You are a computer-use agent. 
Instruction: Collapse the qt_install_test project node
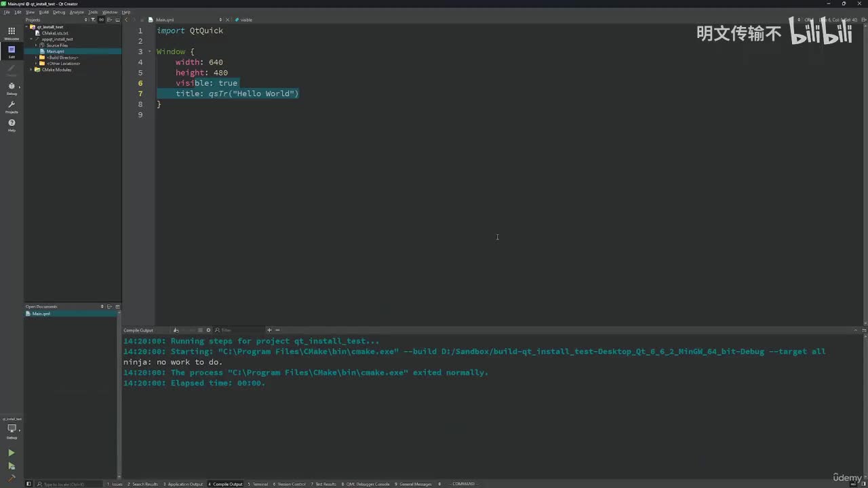28,27
